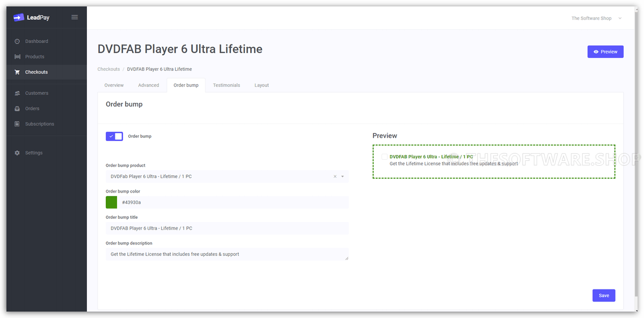
Task: Click the Settings gear icon
Action: tap(17, 153)
